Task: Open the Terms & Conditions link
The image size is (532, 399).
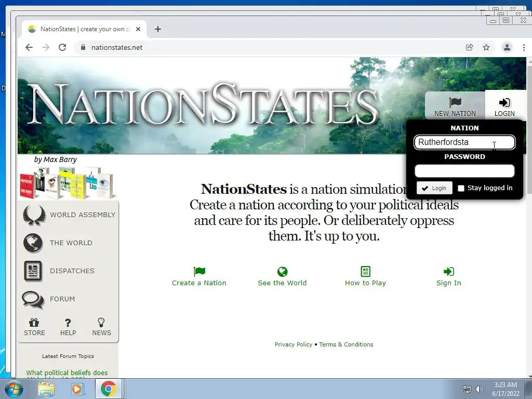Action: click(x=346, y=344)
